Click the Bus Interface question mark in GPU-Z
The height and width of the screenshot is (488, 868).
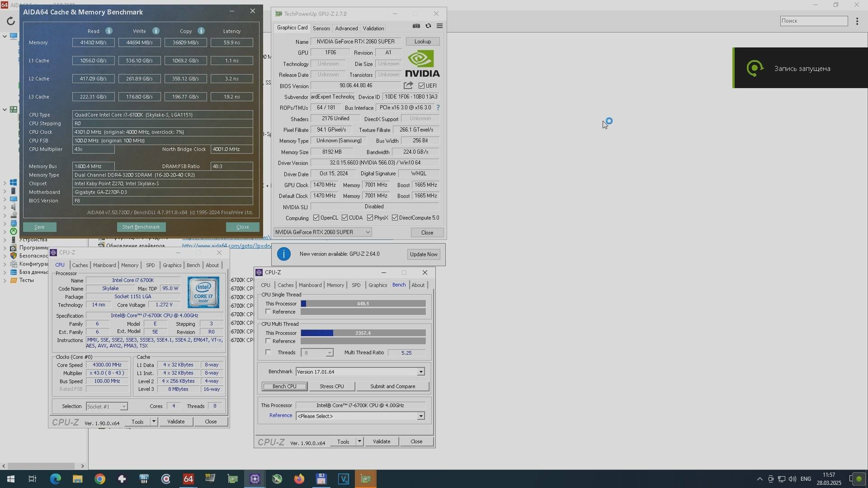(x=438, y=108)
